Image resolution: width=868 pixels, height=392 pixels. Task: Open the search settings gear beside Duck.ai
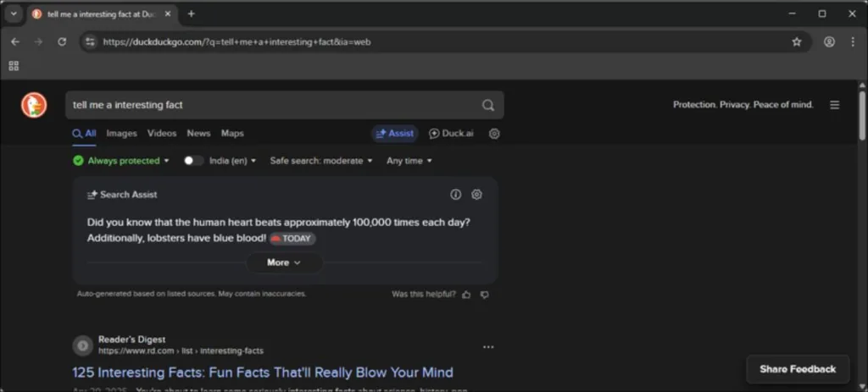494,134
